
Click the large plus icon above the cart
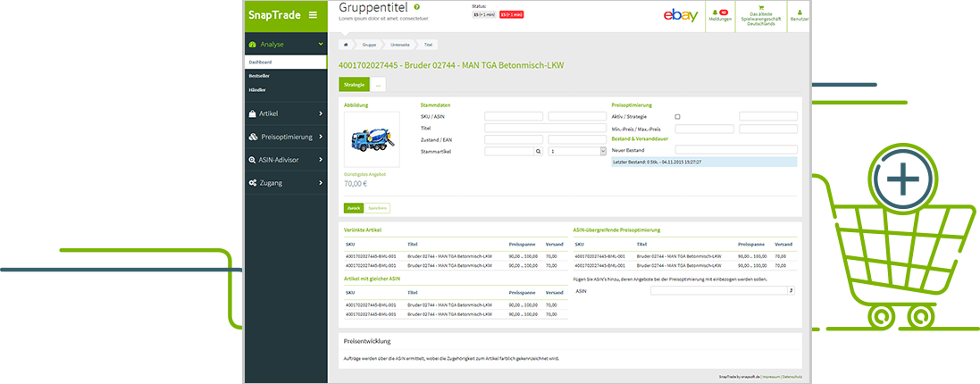[x=902, y=180]
